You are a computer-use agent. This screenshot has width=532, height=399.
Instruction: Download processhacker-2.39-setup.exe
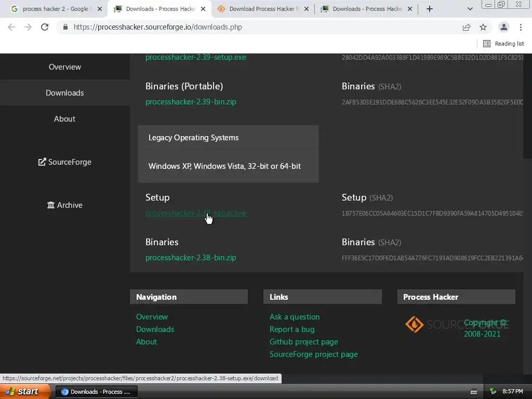coord(196,57)
